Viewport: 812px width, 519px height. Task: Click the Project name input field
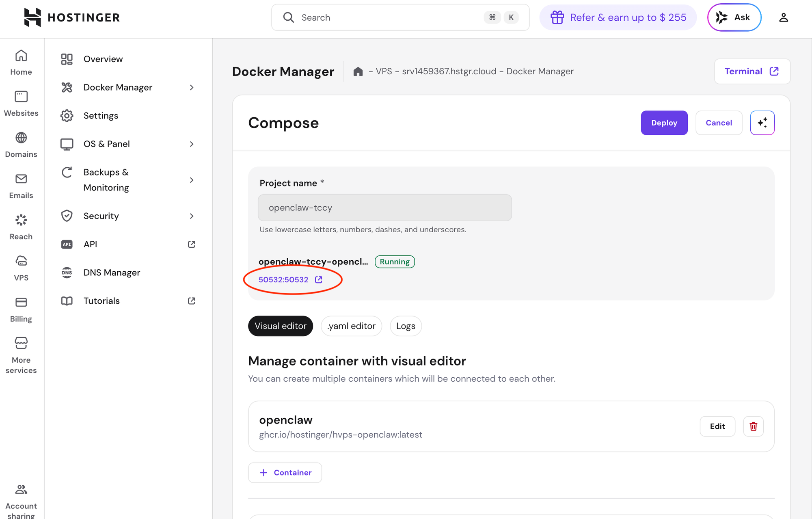(384, 208)
